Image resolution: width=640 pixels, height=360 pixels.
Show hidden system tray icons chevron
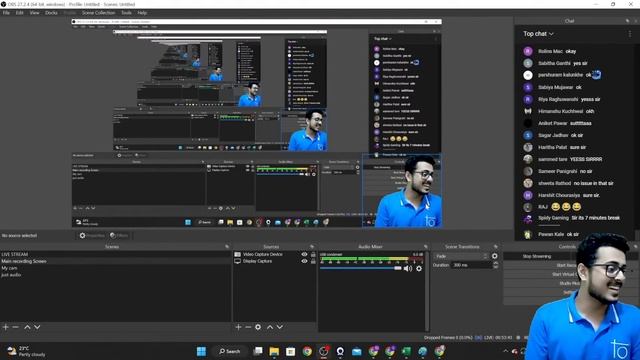click(506, 351)
